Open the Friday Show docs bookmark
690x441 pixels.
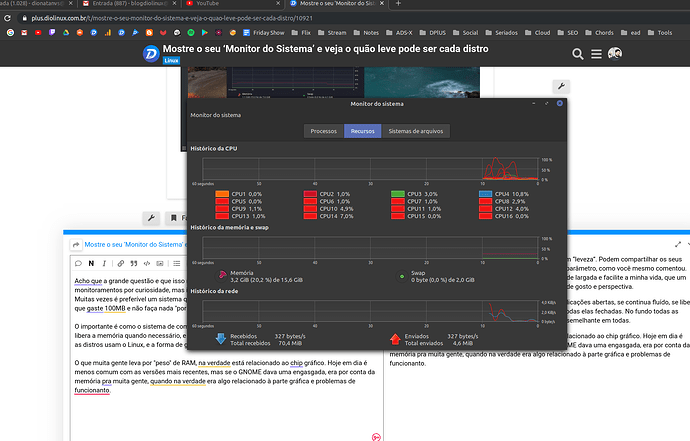(264, 33)
